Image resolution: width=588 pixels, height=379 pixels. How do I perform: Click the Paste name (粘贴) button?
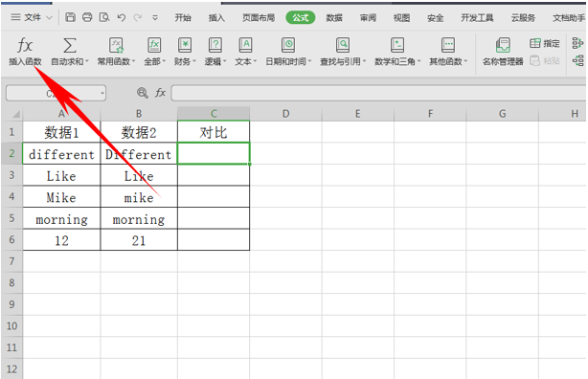point(545,60)
